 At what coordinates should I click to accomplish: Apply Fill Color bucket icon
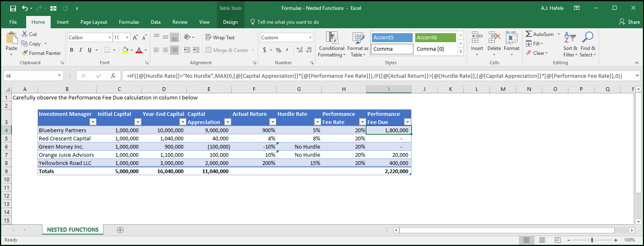pos(125,50)
